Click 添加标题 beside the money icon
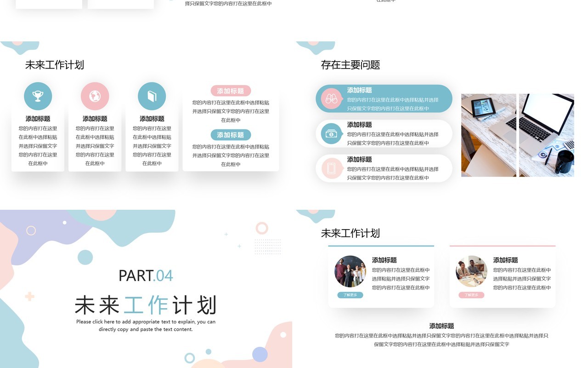This screenshot has width=588, height=368. tap(359, 125)
